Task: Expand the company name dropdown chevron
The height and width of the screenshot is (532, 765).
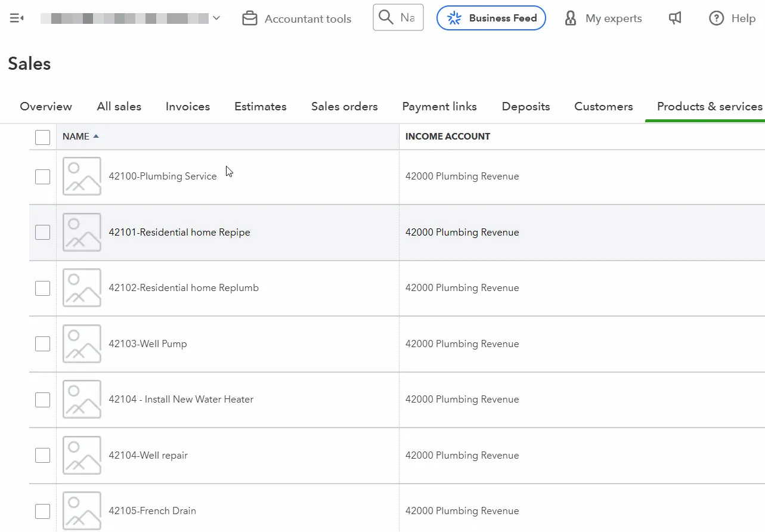Action: (x=216, y=18)
